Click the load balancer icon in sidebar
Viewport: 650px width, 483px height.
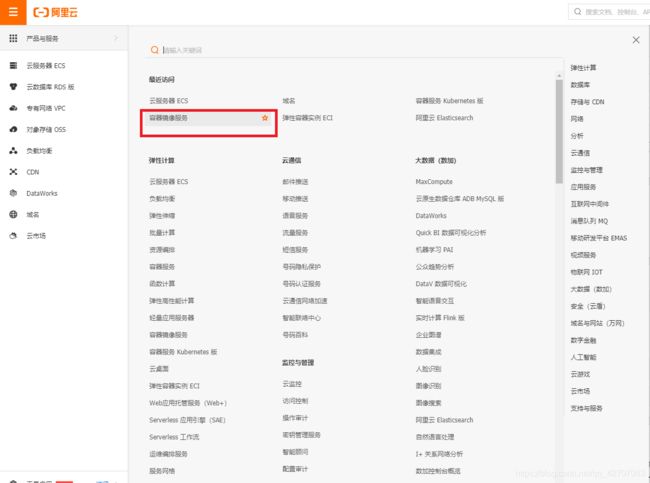13,150
